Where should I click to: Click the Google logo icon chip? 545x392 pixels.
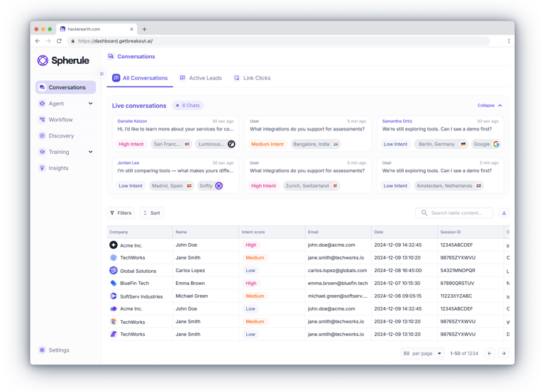[496, 144]
